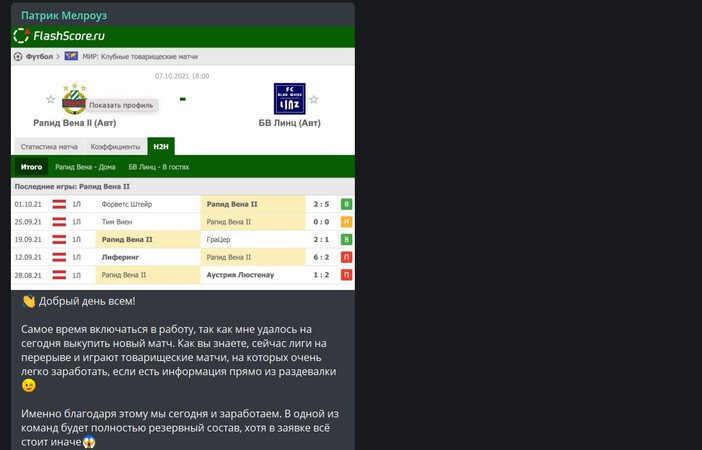Image resolution: width=702 pixels, height=450 pixels.
Task: Click opponent name ГраЦер
Action: point(218,240)
